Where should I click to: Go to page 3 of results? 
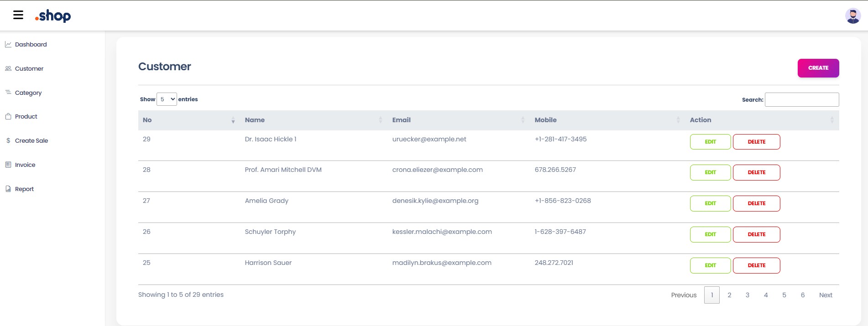[x=748, y=295]
